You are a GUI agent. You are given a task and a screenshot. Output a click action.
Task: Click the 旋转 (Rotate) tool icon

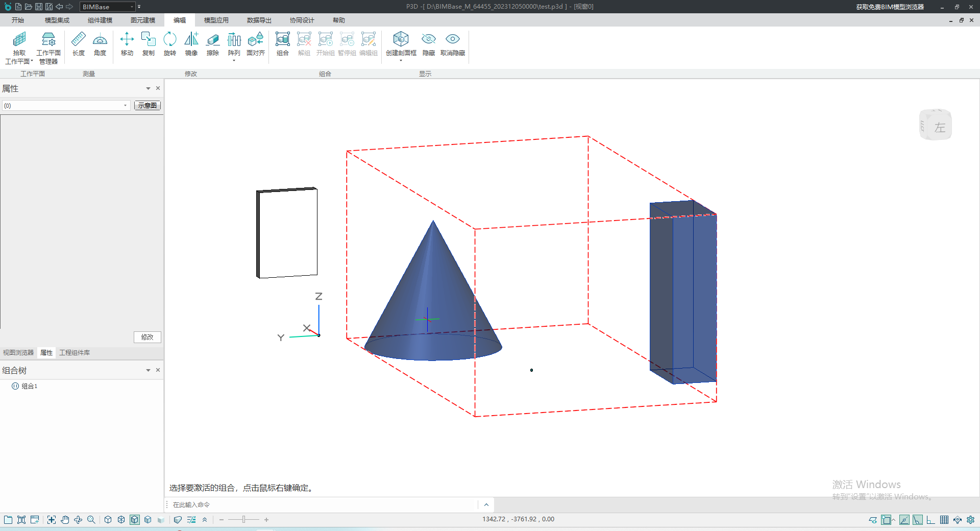point(169,43)
